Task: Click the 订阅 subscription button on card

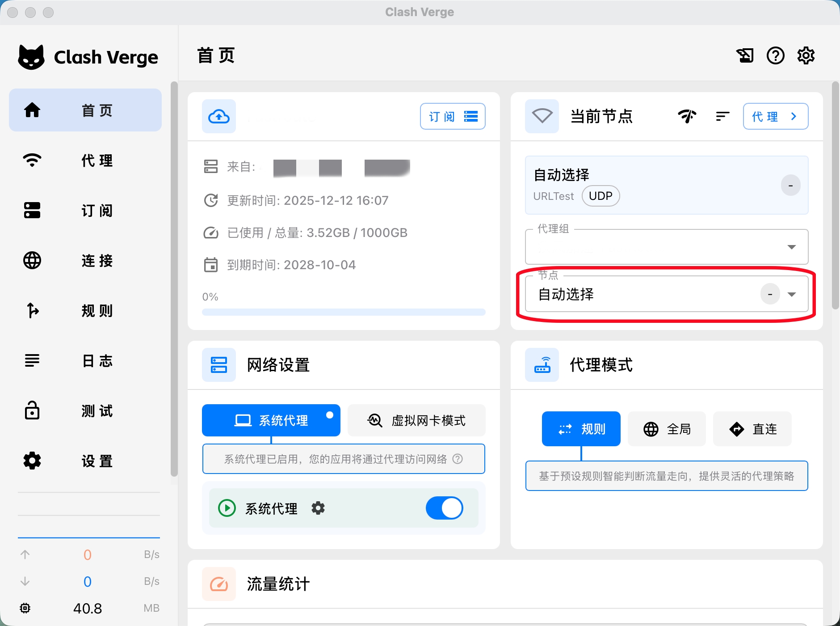Action: coord(453,117)
